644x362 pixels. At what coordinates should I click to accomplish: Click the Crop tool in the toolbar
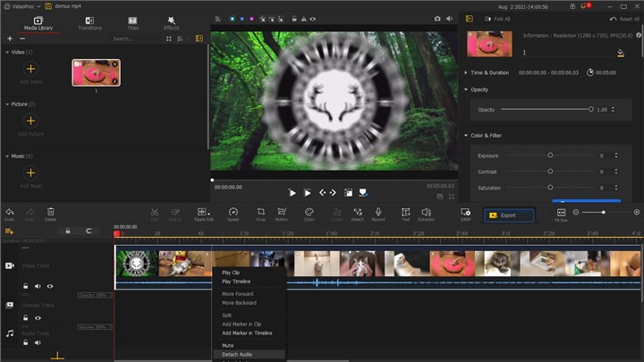tap(260, 213)
